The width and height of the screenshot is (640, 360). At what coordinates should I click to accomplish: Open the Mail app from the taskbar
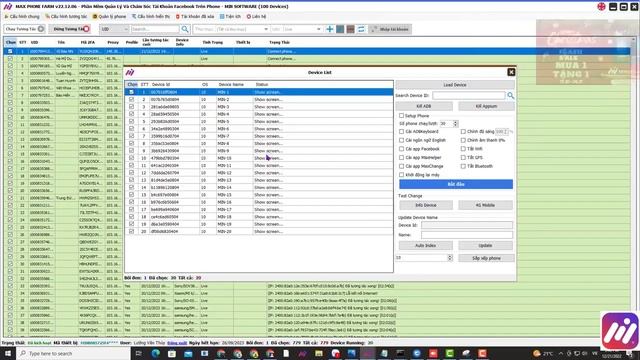coord(188,353)
